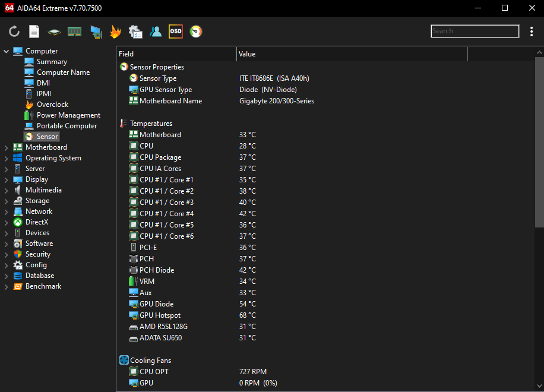Click the memory module toolbar icon
The width and height of the screenshot is (544, 392).
pyautogui.click(x=74, y=31)
